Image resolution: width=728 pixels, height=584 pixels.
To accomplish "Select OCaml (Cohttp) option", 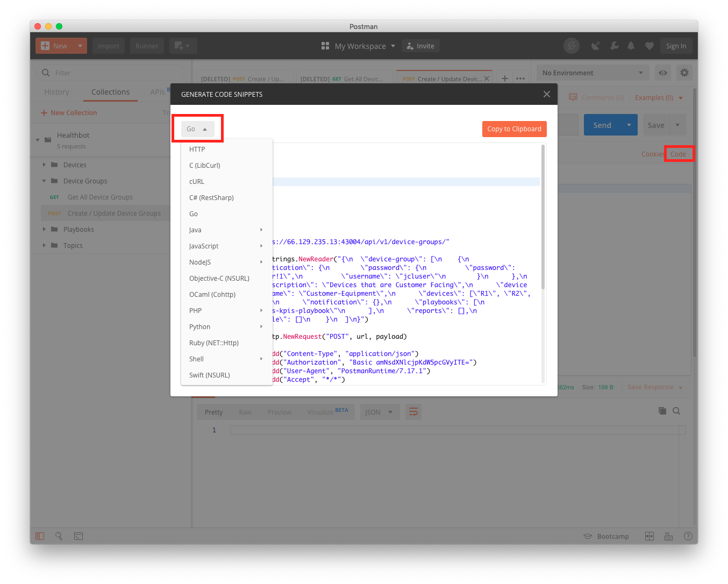I will (227, 295).
